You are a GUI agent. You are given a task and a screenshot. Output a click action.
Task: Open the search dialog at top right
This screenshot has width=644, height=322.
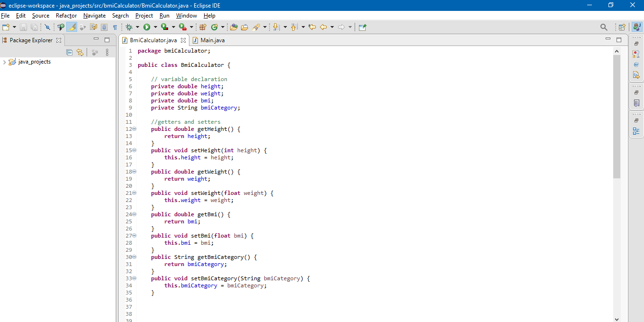coord(604,27)
